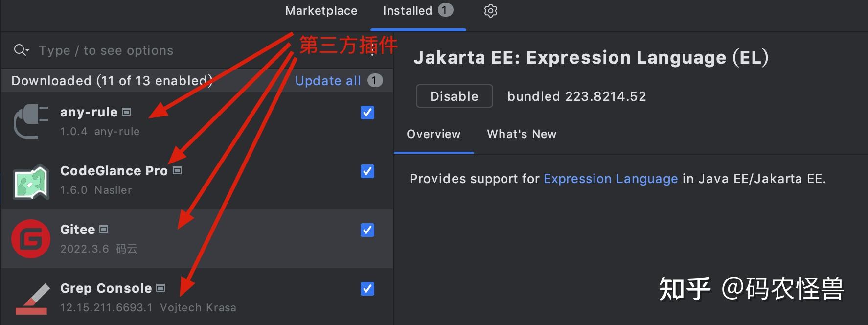868x325 pixels.
Task: Select the CodeGlance Pro plugin name
Action: pyautogui.click(x=114, y=171)
